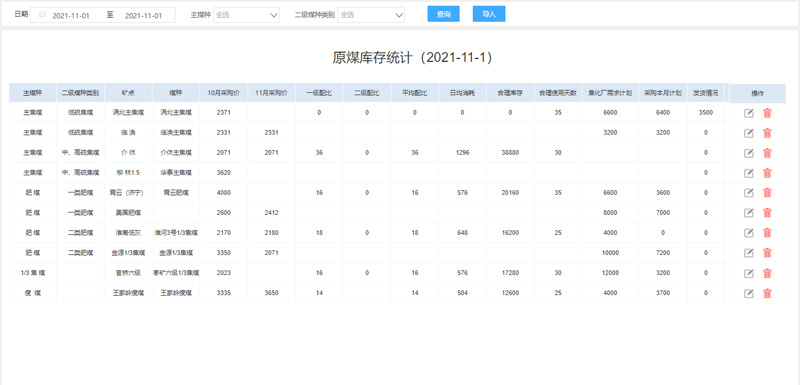
Task: Select the 美国肥煤 mine cell
Action: click(128, 213)
